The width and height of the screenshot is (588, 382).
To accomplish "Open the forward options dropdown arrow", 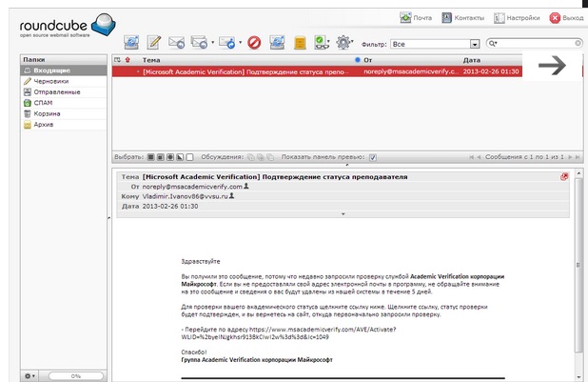I will [240, 42].
